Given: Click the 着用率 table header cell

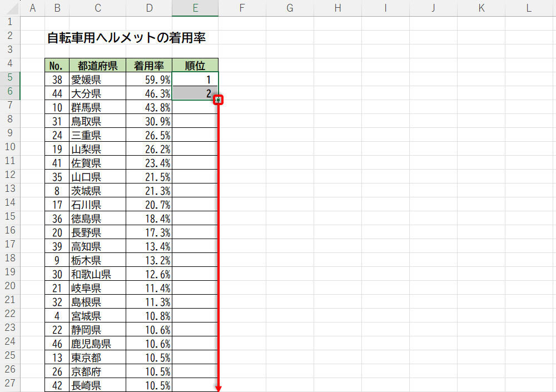Looking at the screenshot, I should pyautogui.click(x=149, y=66).
